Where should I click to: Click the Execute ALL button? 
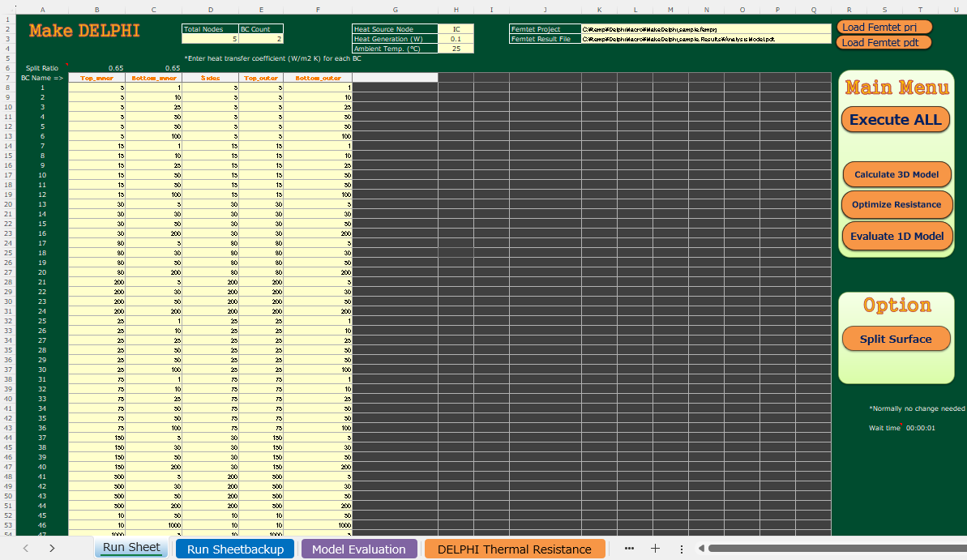click(x=895, y=119)
